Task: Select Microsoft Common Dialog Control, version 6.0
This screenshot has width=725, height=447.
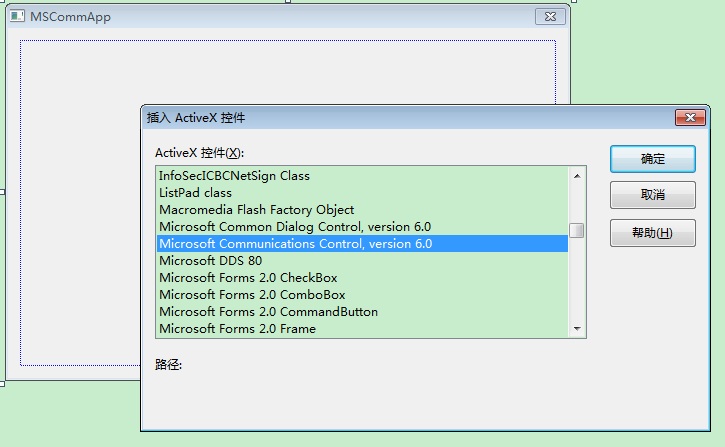Action: [x=362, y=227]
